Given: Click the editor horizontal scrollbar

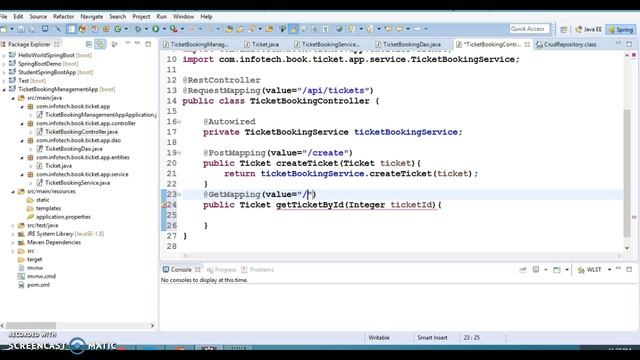Looking at the screenshot, I should (402, 256).
